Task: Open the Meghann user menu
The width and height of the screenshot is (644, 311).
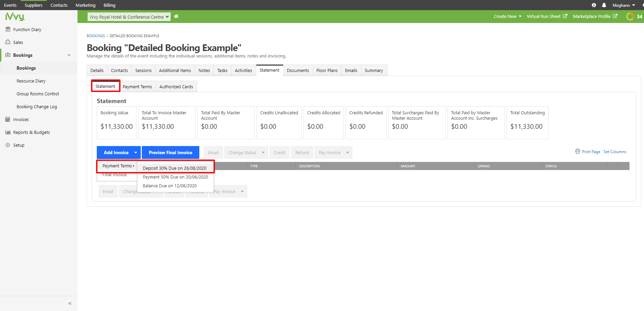Action: click(x=624, y=5)
